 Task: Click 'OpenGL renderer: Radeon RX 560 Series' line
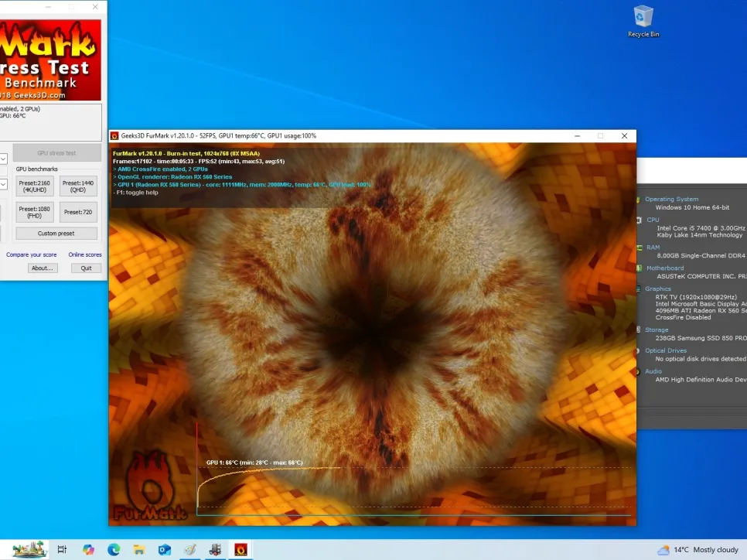click(172, 177)
